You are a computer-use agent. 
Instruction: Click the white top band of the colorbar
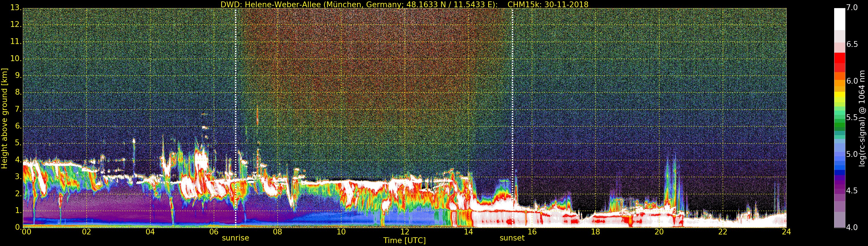pos(839,19)
